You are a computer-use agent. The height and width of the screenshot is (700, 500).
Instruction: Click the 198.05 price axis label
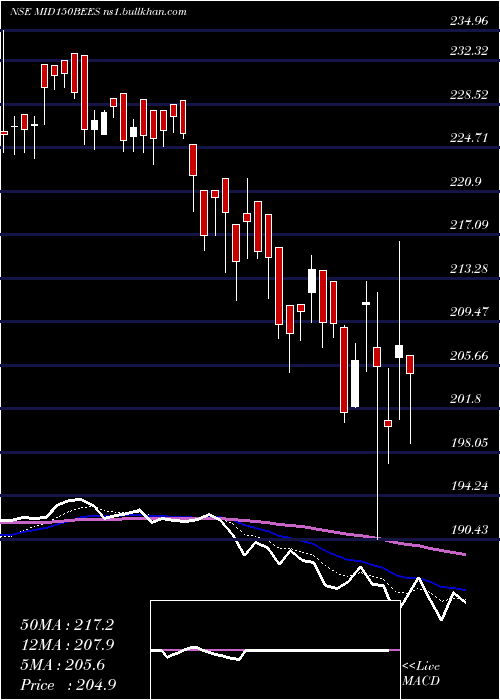click(x=468, y=443)
